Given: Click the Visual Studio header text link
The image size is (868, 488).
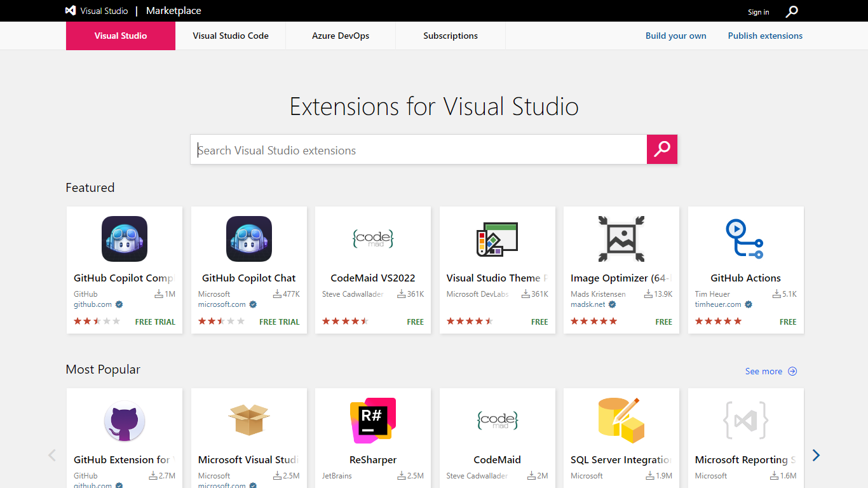Looking at the screenshot, I should tap(104, 11).
